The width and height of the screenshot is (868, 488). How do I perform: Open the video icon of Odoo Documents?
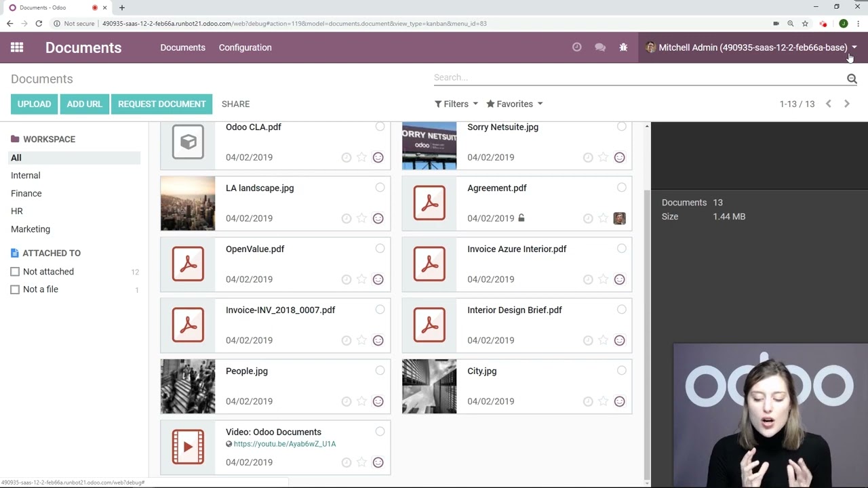point(188,447)
